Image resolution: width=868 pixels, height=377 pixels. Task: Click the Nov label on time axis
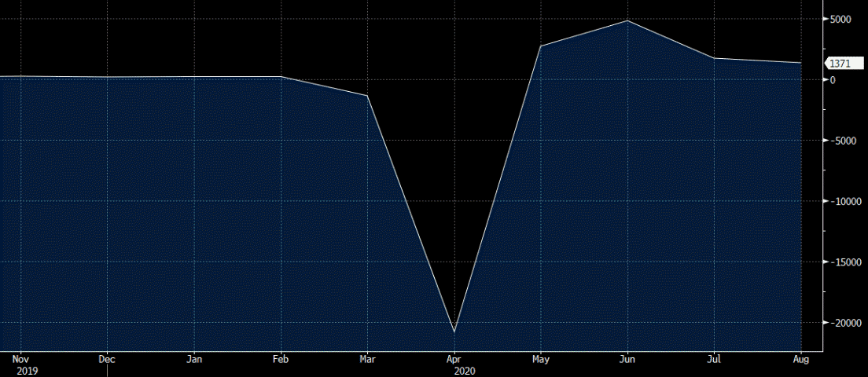tap(22, 360)
